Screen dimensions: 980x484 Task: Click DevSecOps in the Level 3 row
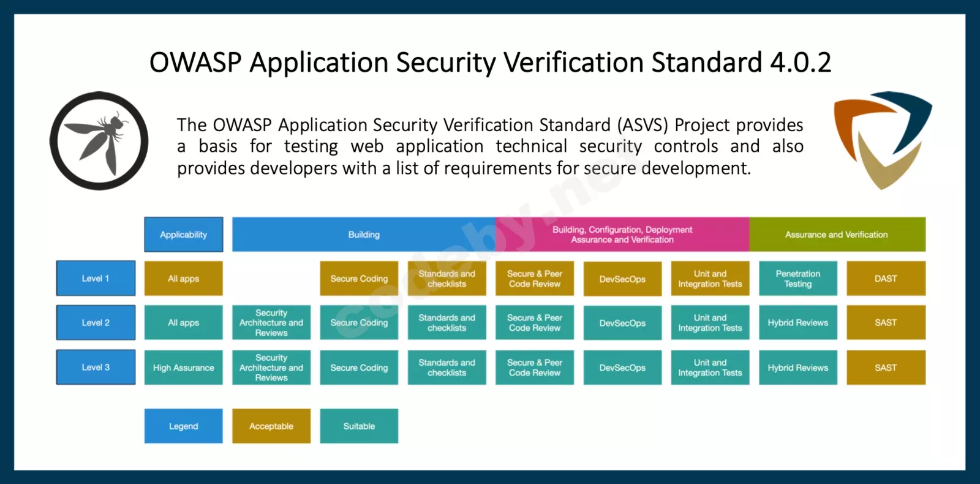pos(622,368)
